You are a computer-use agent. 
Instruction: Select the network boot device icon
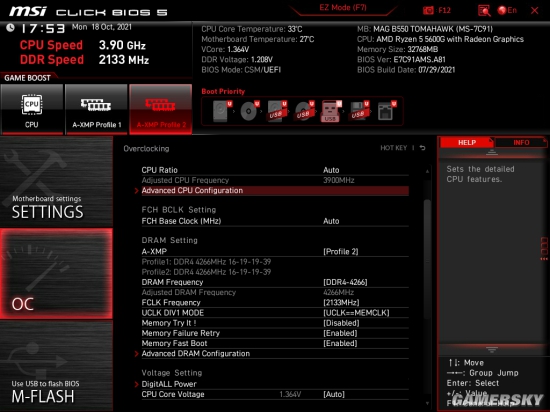(386, 111)
